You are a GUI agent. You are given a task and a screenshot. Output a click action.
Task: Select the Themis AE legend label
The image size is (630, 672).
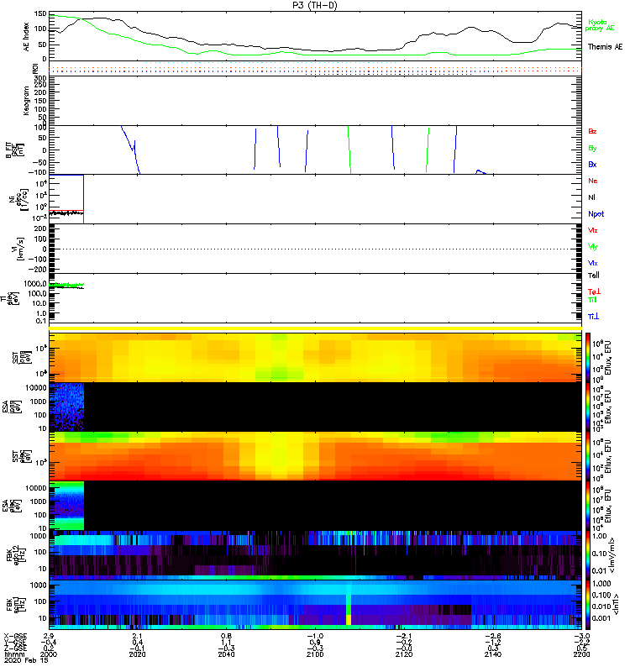coord(605,47)
